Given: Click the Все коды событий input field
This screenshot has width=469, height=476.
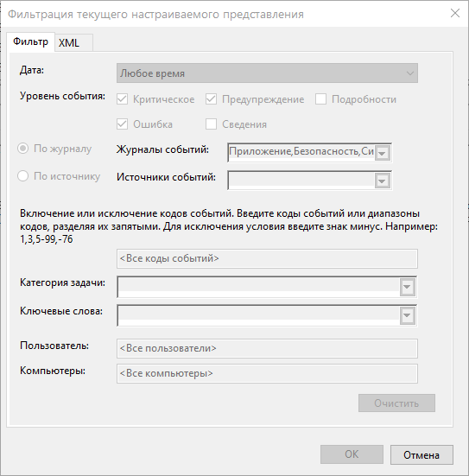Looking at the screenshot, I should coord(267,258).
